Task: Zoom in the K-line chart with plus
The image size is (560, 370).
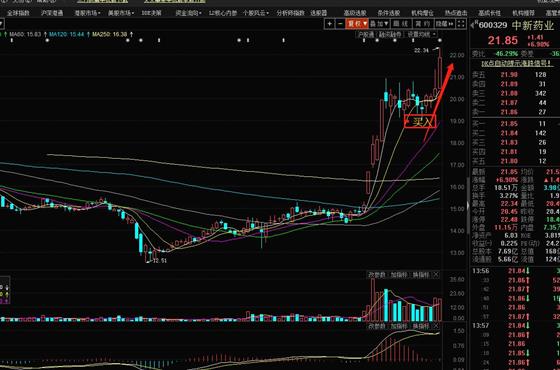Action: coord(329,24)
